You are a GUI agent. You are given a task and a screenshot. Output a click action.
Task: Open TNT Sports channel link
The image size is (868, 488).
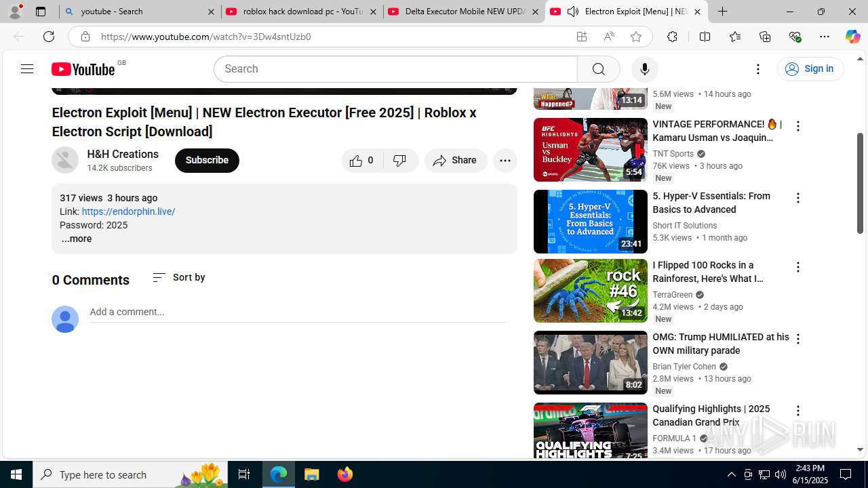coord(673,154)
